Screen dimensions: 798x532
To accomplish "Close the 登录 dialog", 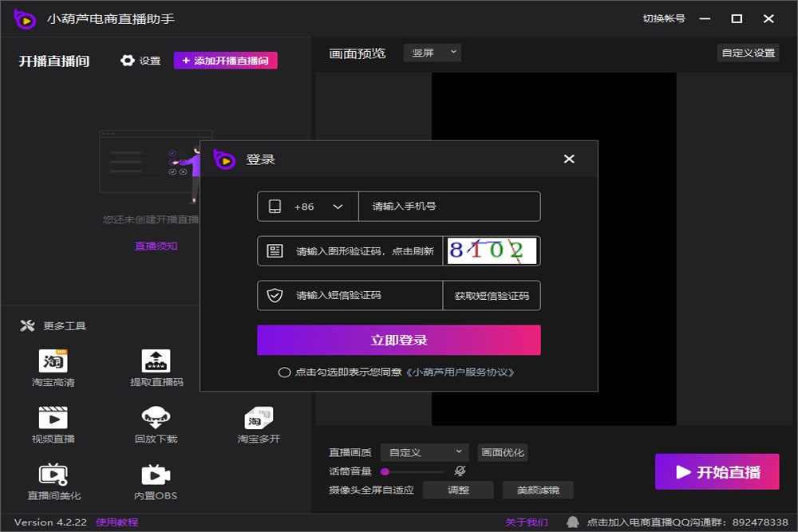I will tap(569, 159).
